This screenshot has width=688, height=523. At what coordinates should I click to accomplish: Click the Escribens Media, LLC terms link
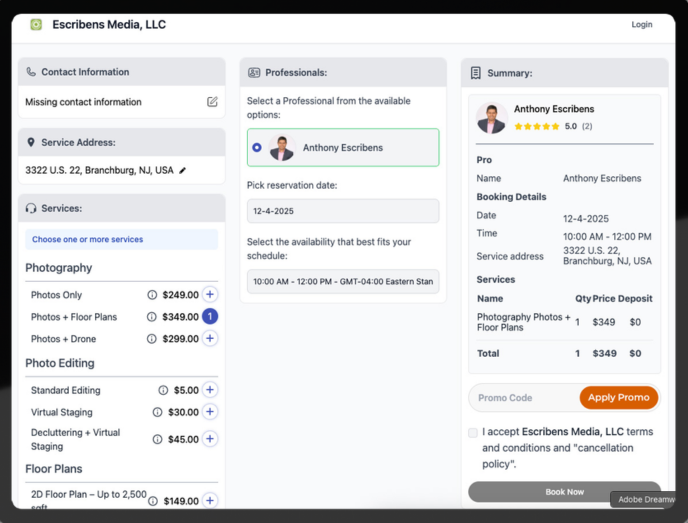(x=573, y=432)
